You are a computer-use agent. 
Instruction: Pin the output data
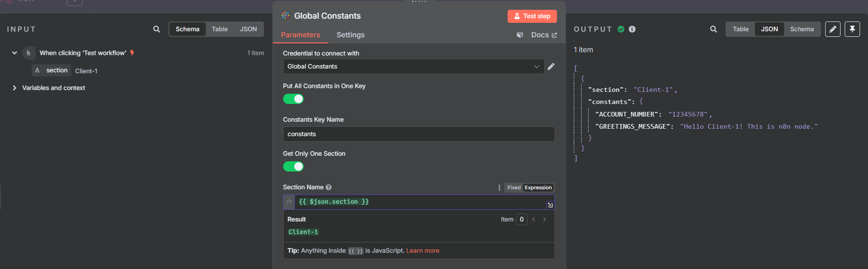tap(852, 29)
